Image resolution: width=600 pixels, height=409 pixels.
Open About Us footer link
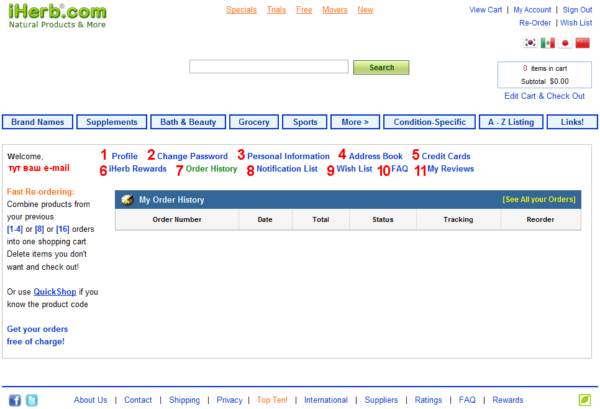[90, 400]
